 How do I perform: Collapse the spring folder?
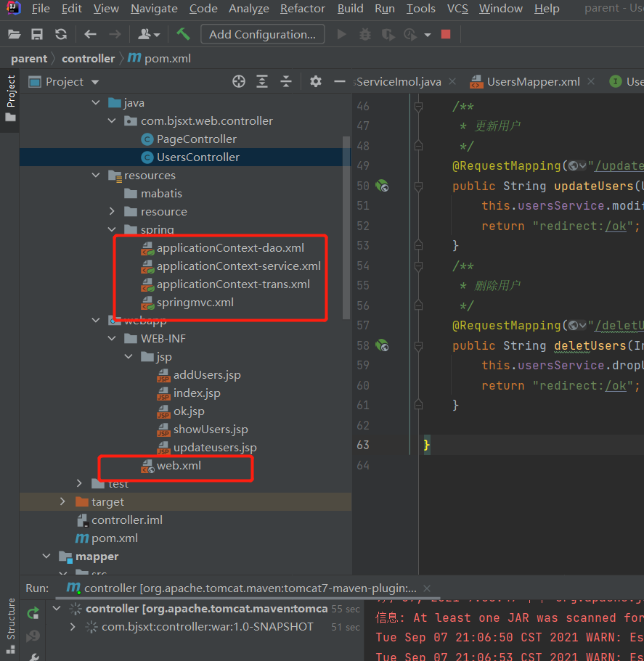(x=113, y=229)
